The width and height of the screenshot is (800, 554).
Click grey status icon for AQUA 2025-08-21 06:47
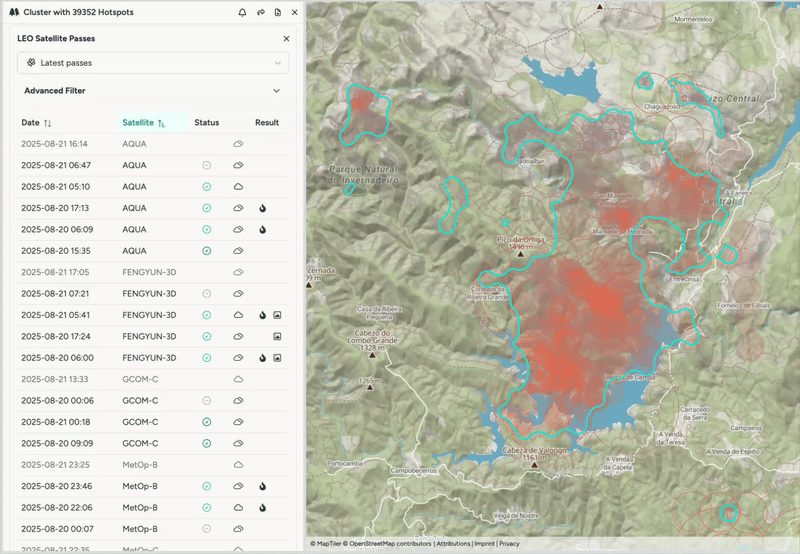pos(206,165)
